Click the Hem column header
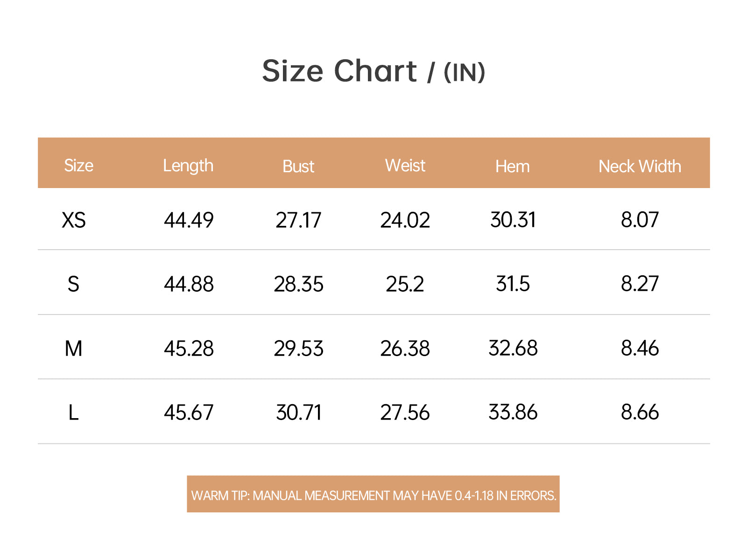The height and width of the screenshot is (560, 747). 513,167
